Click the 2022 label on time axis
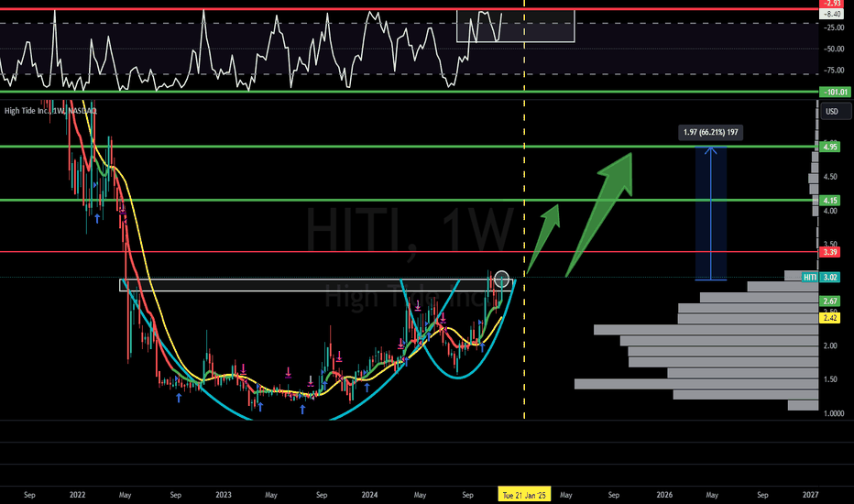 click(x=77, y=495)
